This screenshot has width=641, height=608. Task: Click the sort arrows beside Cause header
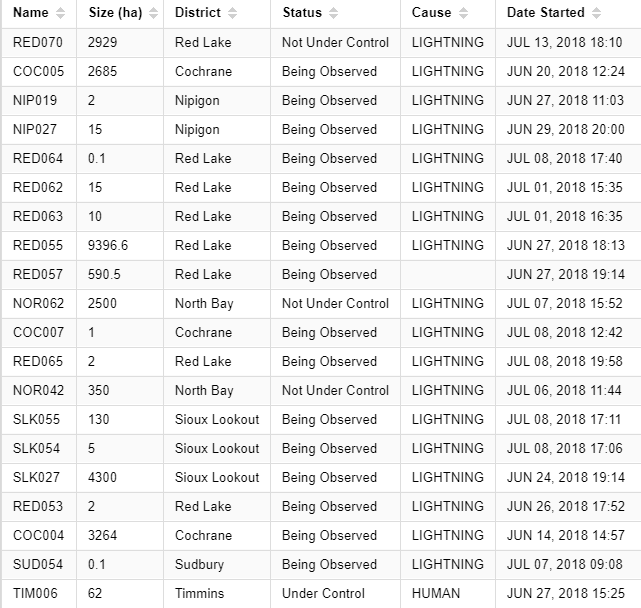pyautogui.click(x=463, y=13)
